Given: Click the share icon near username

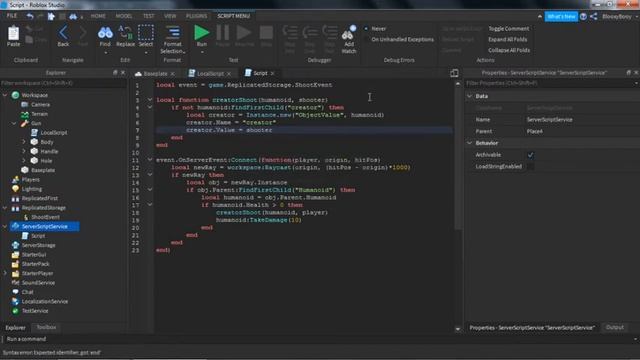Looking at the screenshot, I should click(593, 16).
